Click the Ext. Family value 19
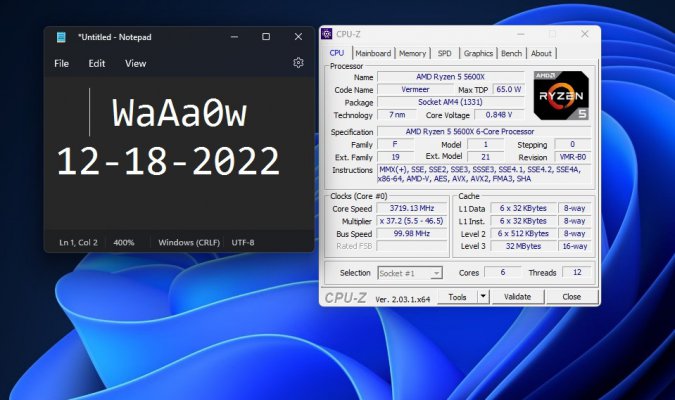Screen dimensions: 675x400 click(x=395, y=157)
